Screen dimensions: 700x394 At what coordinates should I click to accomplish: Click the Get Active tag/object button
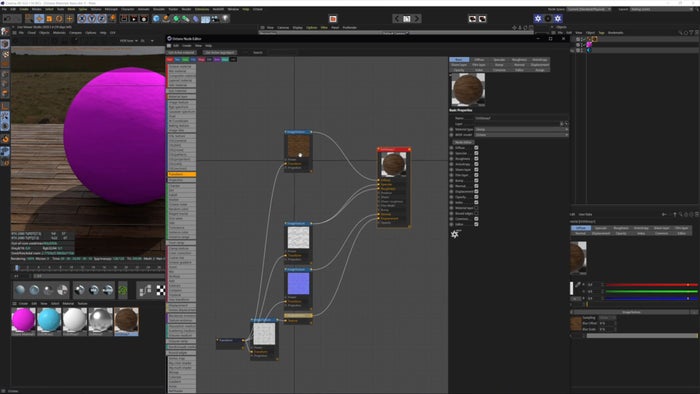[220, 53]
